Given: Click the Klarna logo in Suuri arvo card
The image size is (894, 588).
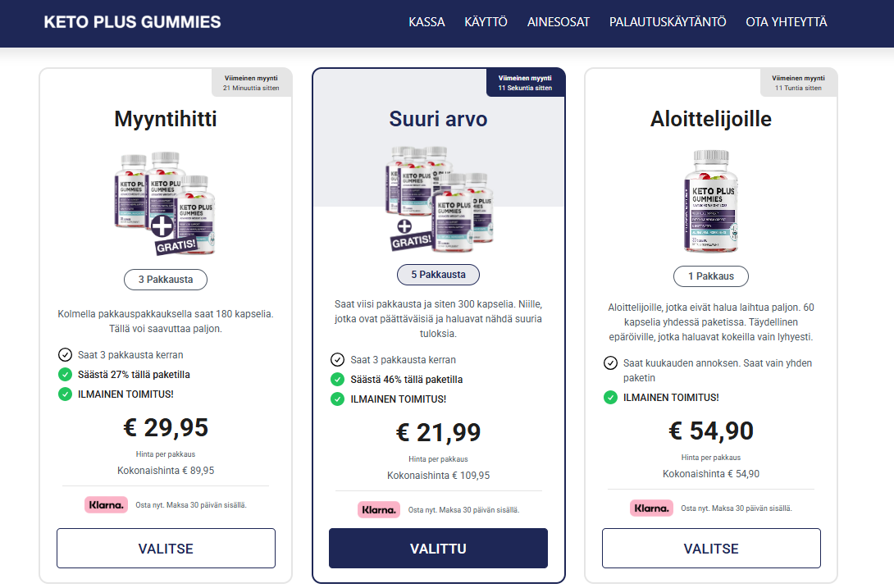Looking at the screenshot, I should point(379,510).
